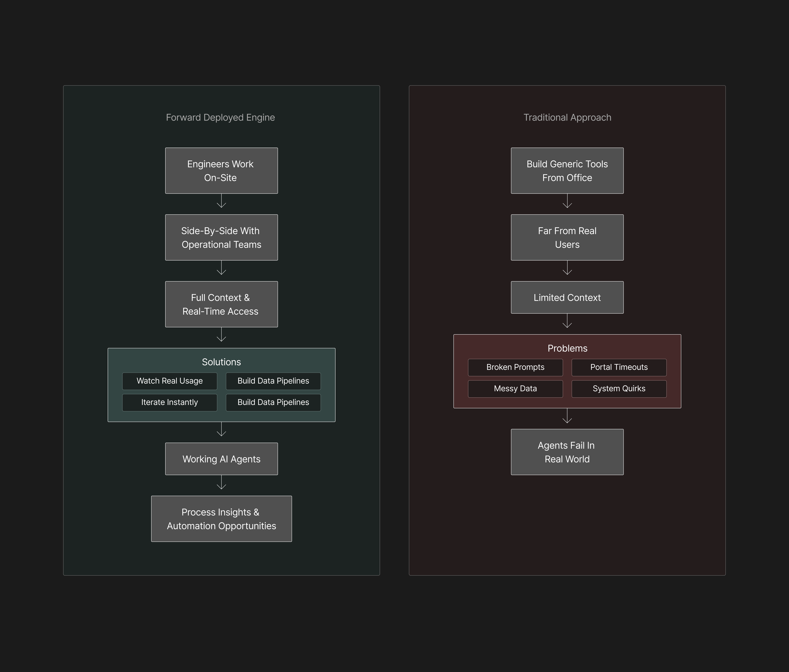
Task: Select the Side-By-Side With Operational Teams box
Action: point(221,237)
